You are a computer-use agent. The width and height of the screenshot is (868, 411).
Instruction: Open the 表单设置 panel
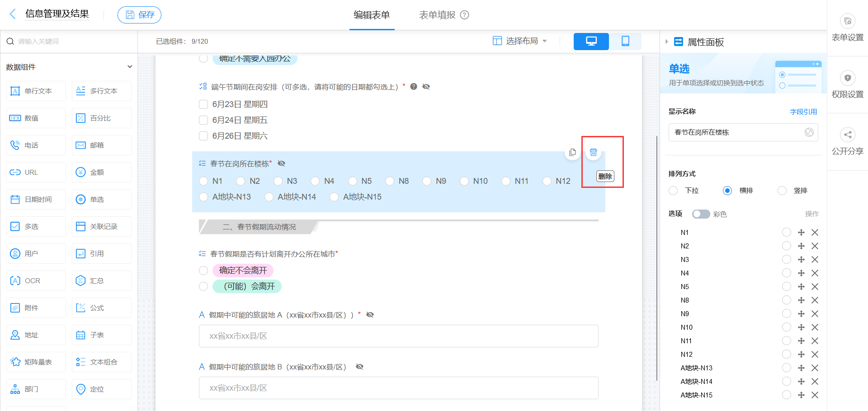click(x=847, y=27)
